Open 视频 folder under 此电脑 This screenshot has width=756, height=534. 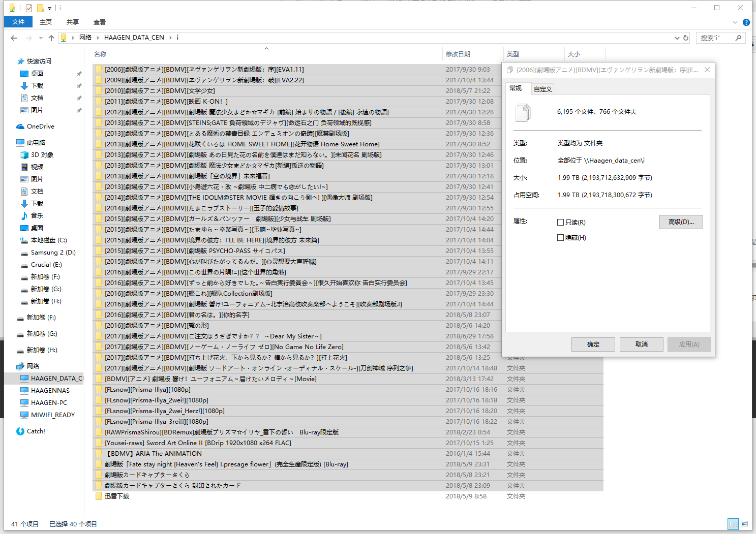[37, 167]
